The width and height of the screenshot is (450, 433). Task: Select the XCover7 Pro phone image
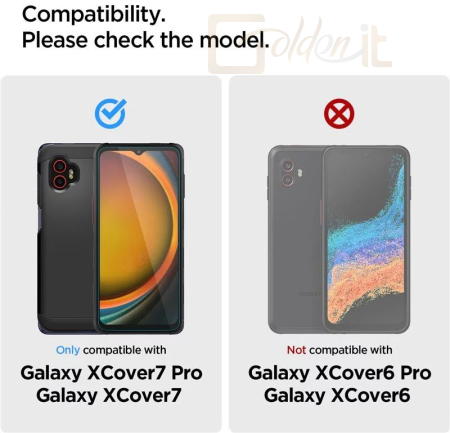[x=111, y=239]
